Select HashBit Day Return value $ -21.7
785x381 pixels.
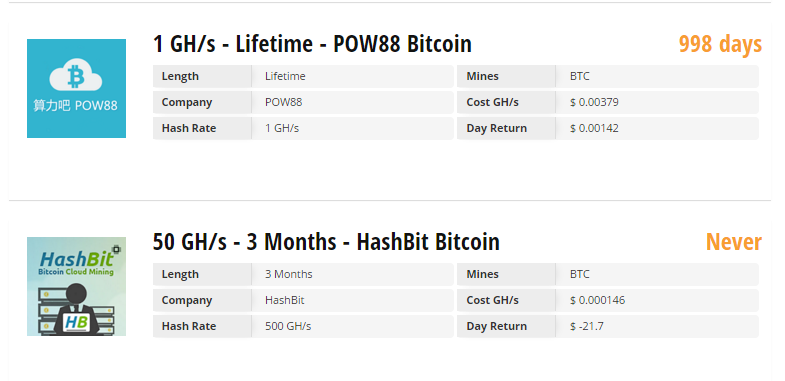[586, 326]
